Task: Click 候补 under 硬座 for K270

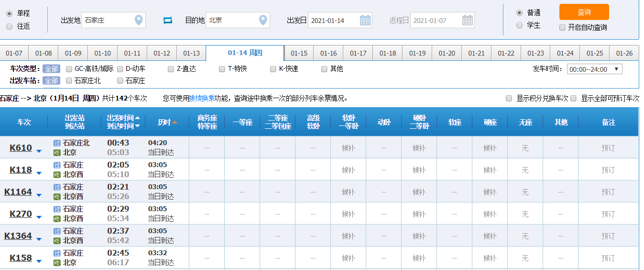Action: 490,214
